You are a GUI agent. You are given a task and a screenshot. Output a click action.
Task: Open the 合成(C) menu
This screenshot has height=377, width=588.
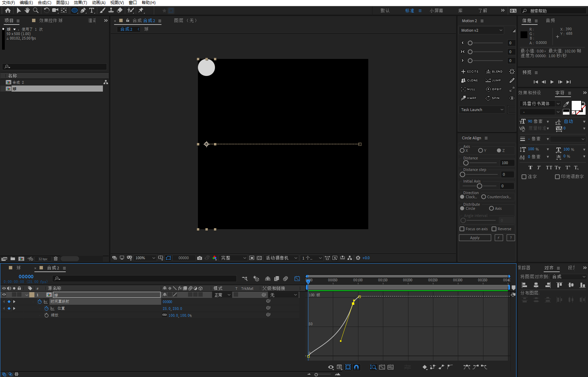[x=45, y=3]
